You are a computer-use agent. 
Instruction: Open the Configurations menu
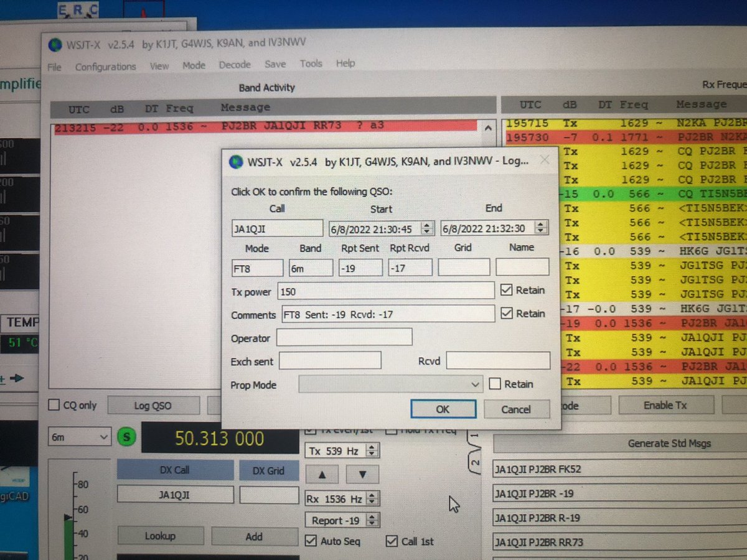[105, 67]
